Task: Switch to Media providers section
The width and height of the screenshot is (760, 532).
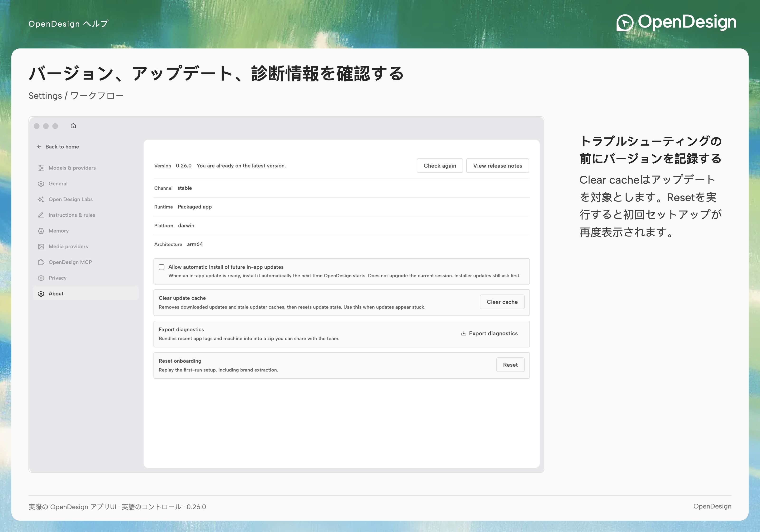Action: (x=86, y=247)
